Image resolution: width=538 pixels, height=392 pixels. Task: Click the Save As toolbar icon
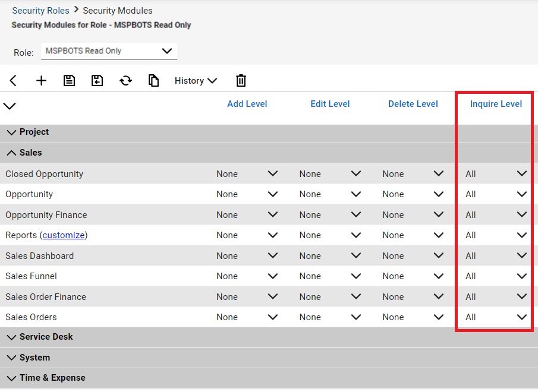(97, 80)
